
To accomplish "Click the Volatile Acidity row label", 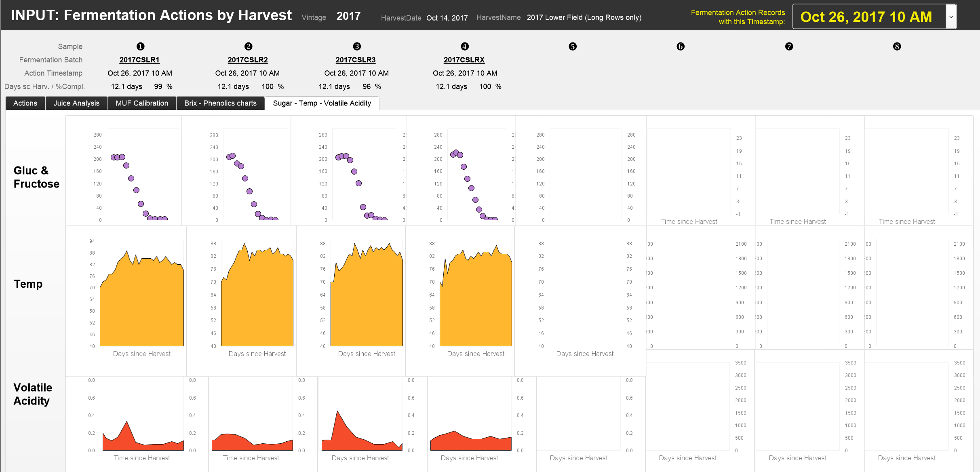I will (x=33, y=394).
